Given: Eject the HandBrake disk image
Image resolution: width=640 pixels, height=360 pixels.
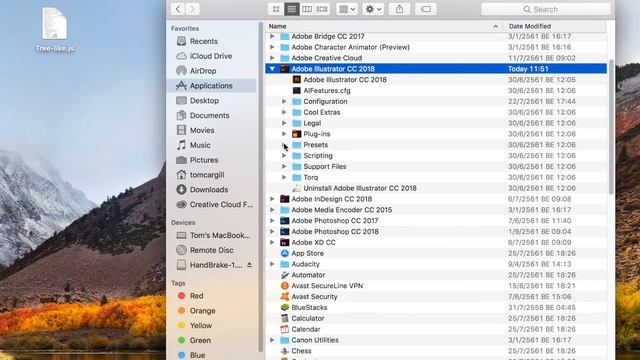Looking at the screenshot, I should (249, 265).
